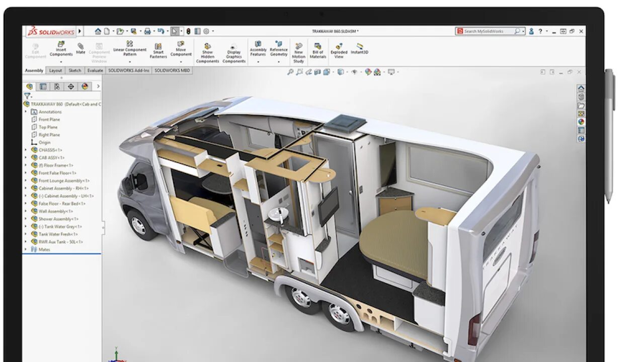Print the document using the printer icon
The width and height of the screenshot is (644, 362).
147,31
